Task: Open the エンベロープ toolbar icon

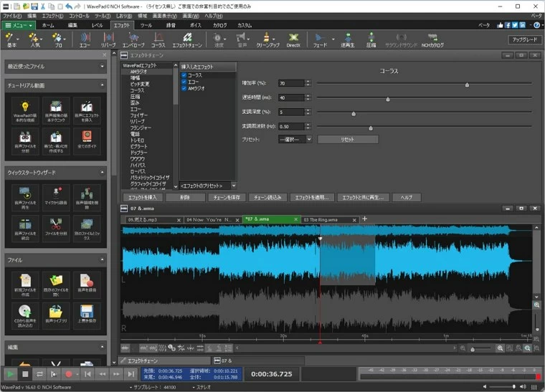Action: click(x=133, y=40)
